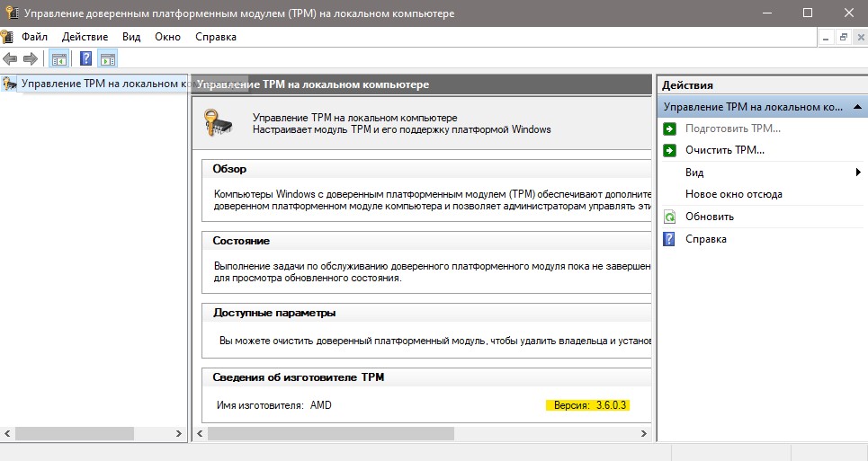Click left arrow of center pane scrollbar
The image size is (868, 461).
[x=200, y=433]
